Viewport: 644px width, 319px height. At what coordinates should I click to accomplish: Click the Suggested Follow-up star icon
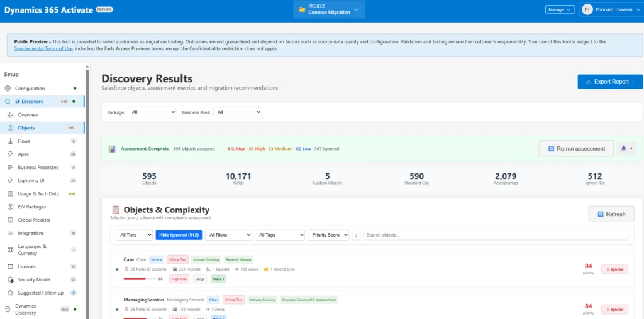(10, 293)
